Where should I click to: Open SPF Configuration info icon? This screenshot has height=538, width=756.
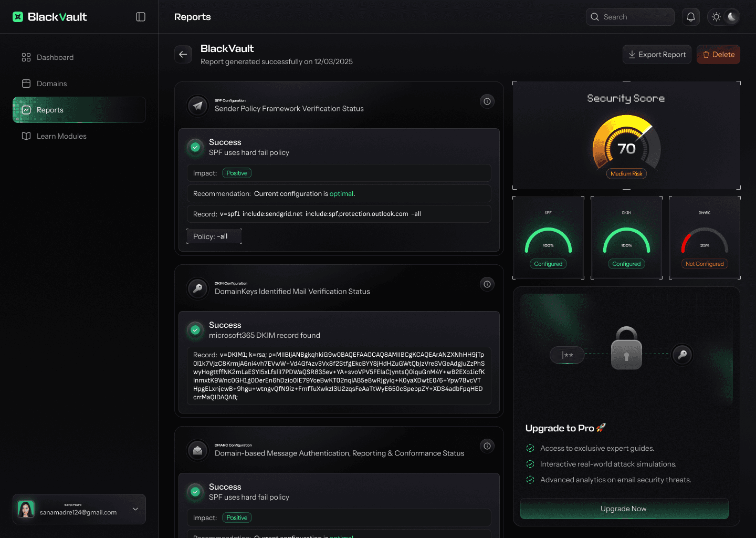pyautogui.click(x=487, y=101)
